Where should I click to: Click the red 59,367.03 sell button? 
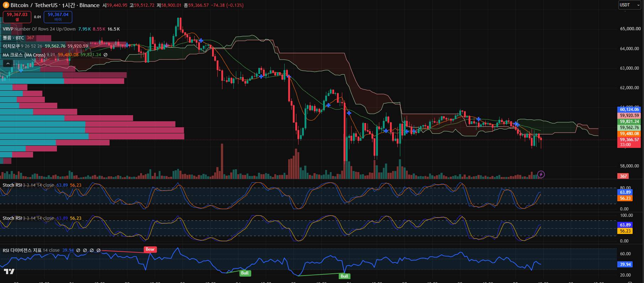click(17, 17)
